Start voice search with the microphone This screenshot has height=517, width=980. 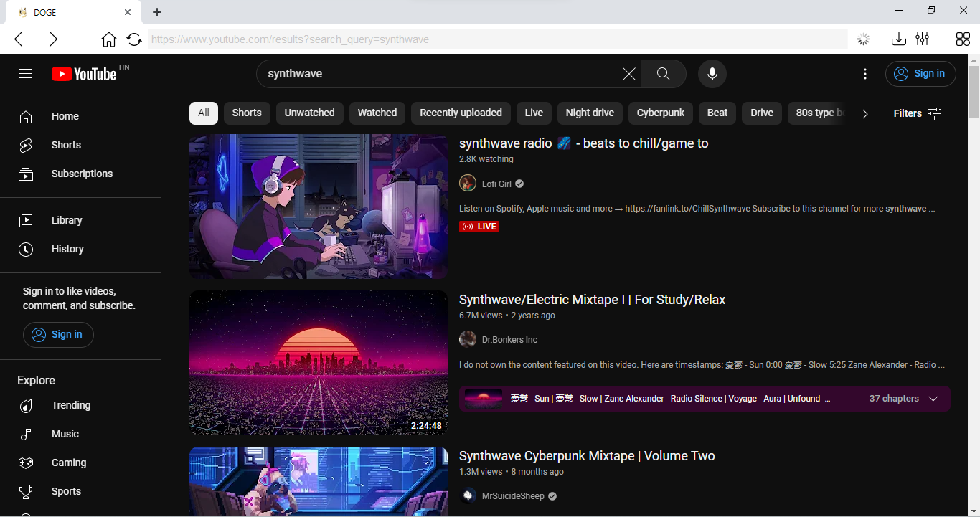(x=712, y=74)
